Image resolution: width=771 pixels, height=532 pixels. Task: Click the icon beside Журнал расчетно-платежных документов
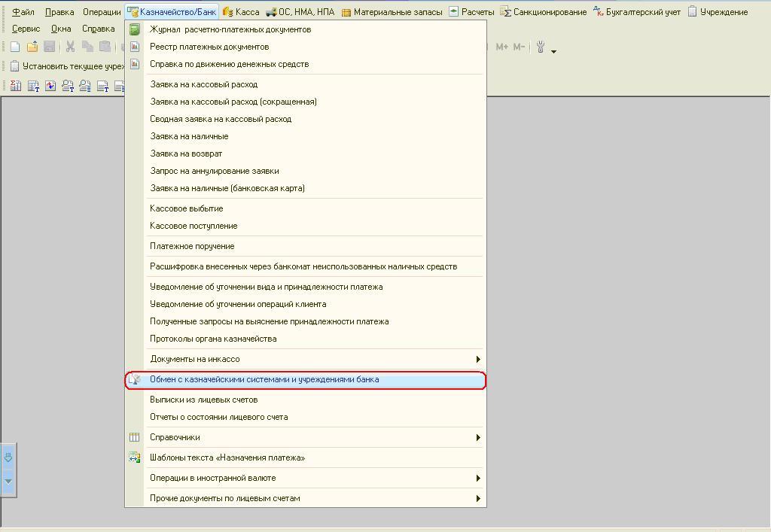pyautogui.click(x=135, y=29)
